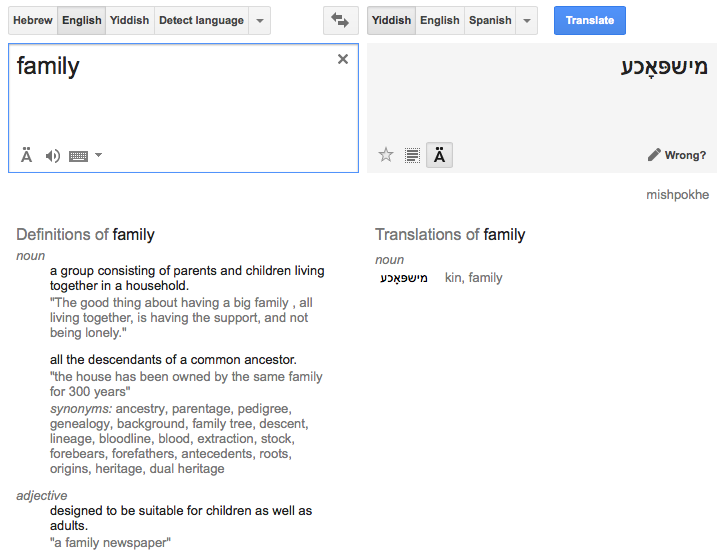Click synonym 'genealogy'
The height and width of the screenshot is (556, 726).
pos(80,424)
